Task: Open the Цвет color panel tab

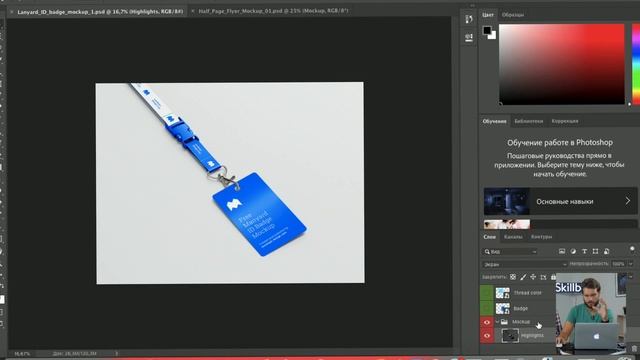Action: coord(488,15)
